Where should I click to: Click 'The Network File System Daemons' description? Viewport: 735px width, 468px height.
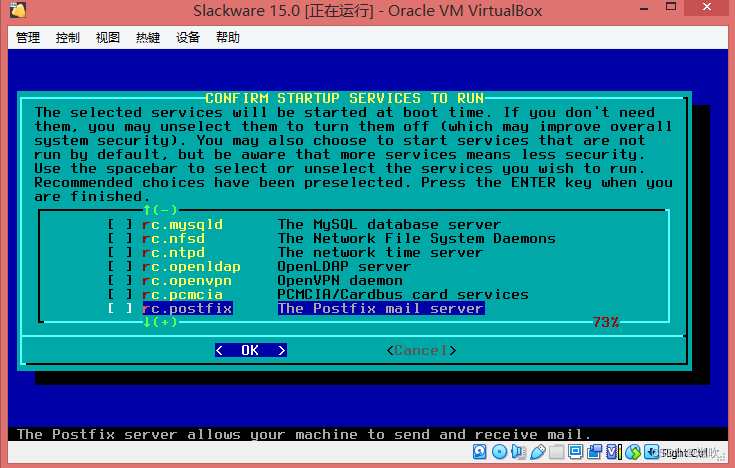[417, 239]
